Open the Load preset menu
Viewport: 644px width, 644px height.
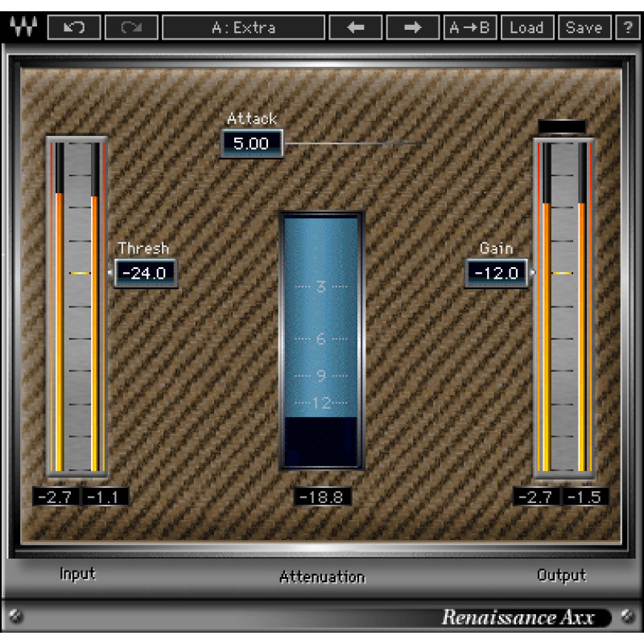[x=527, y=27]
